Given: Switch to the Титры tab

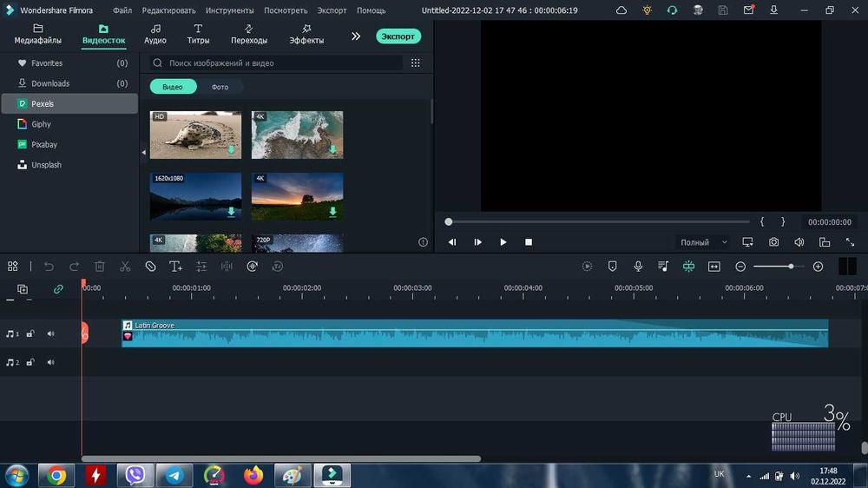Looking at the screenshot, I should [198, 35].
